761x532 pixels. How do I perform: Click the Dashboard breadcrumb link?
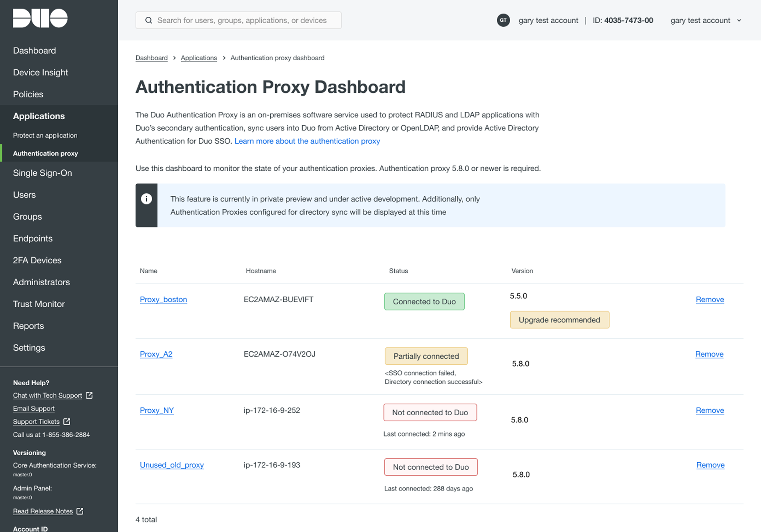[151, 58]
